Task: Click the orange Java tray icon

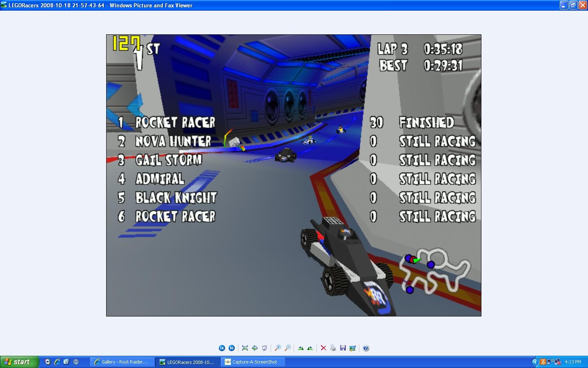Action: pyautogui.click(x=543, y=362)
